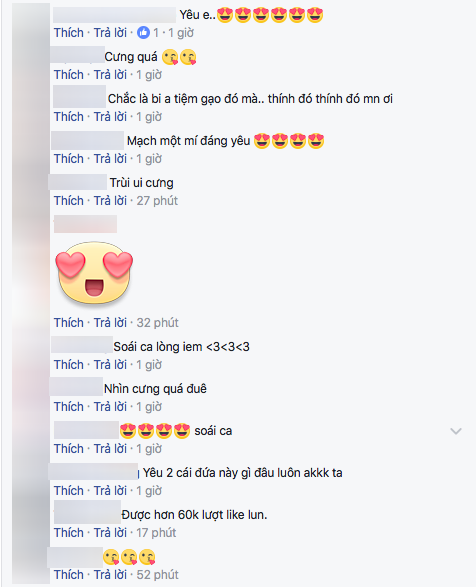Reply to the 'Yêu e..' comment
Viewport: 476px width, 587px height.
110,33
